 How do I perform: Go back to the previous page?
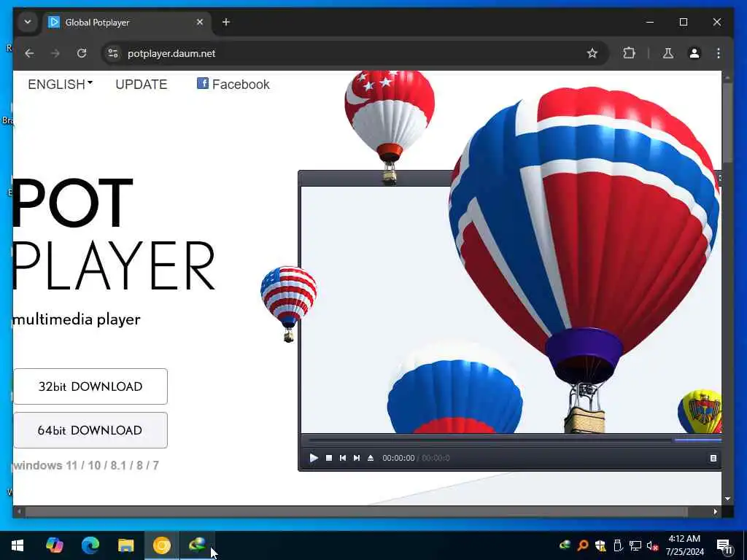coord(29,53)
